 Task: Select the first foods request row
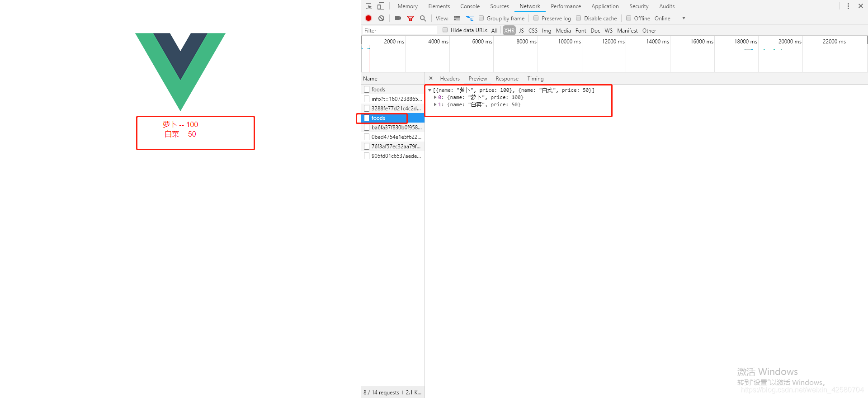point(393,90)
